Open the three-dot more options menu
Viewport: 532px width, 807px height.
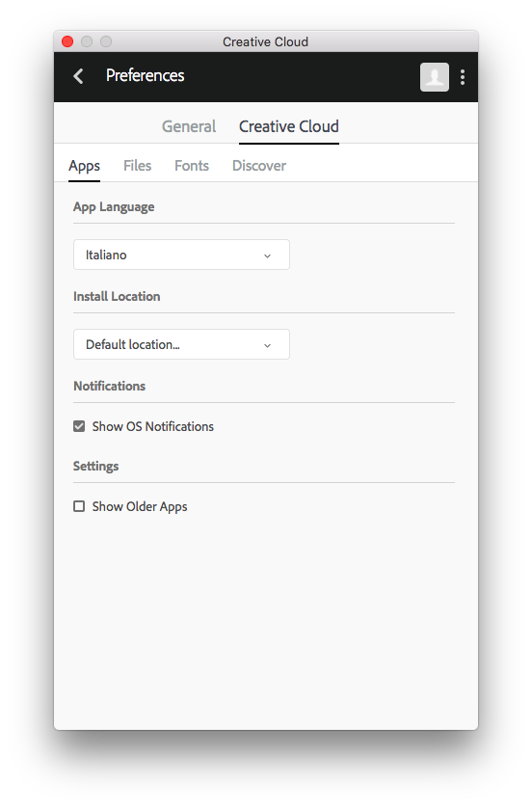(x=463, y=77)
